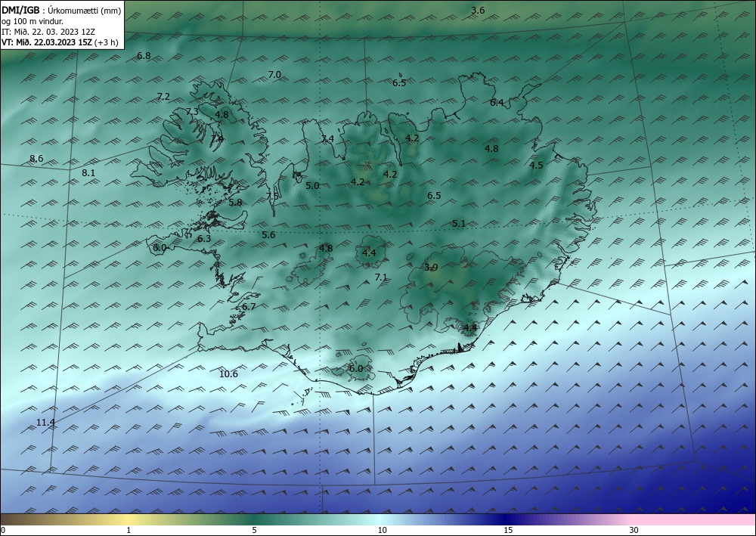Screen dimensions: 756x536
Task: Click the colorbar tick label 5
Action: pyautogui.click(x=254, y=530)
